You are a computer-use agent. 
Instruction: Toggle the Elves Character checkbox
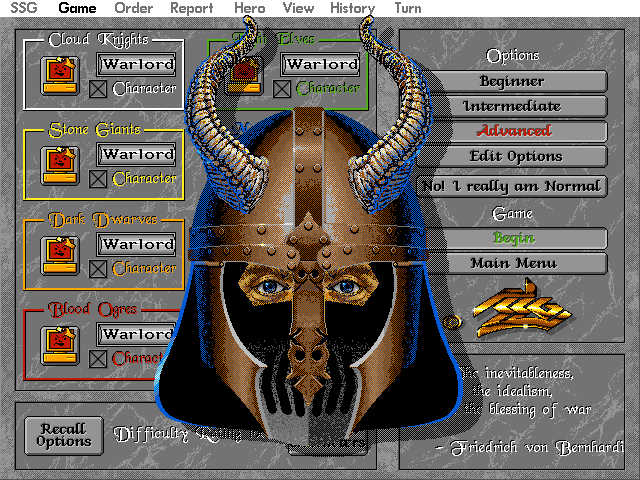pyautogui.click(x=282, y=89)
